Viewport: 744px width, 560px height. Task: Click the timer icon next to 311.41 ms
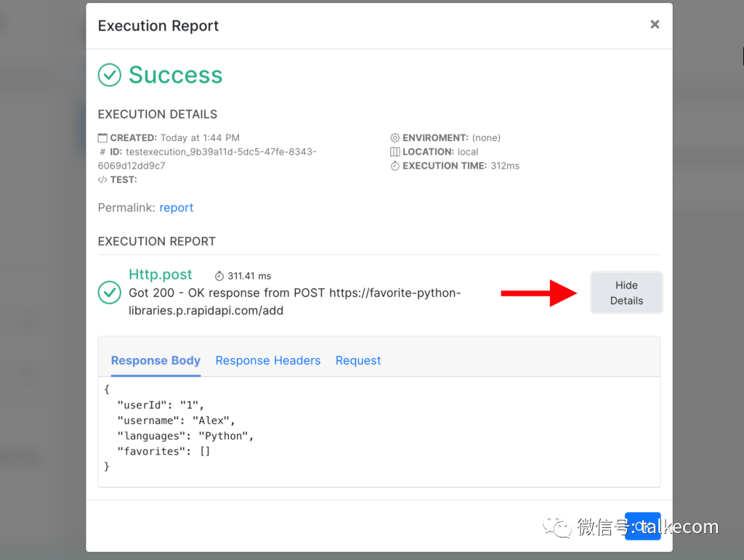coord(219,276)
